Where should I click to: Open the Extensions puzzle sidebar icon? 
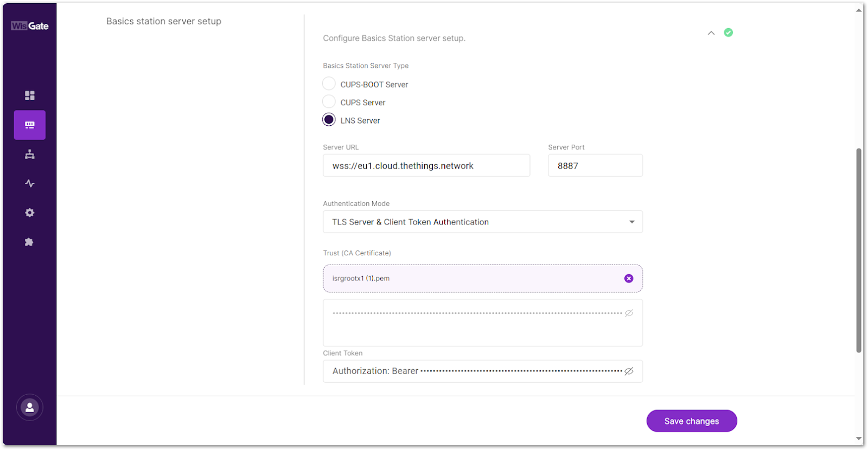point(30,242)
